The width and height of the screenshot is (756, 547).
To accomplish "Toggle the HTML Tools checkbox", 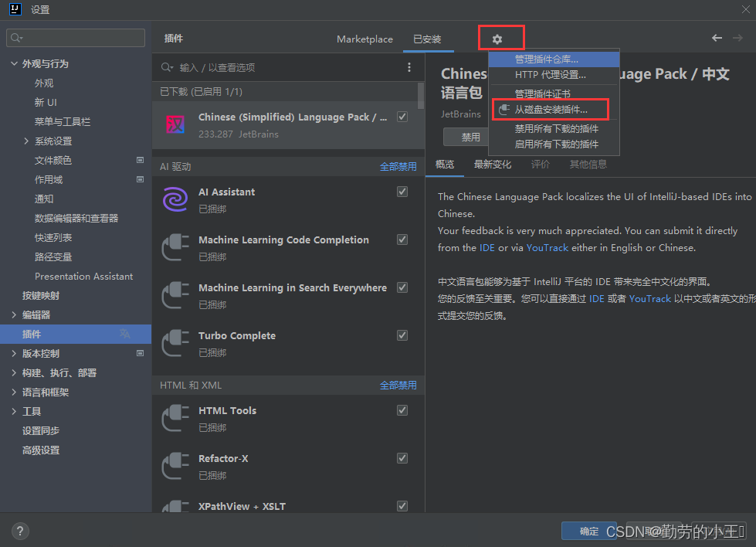I will [x=402, y=410].
